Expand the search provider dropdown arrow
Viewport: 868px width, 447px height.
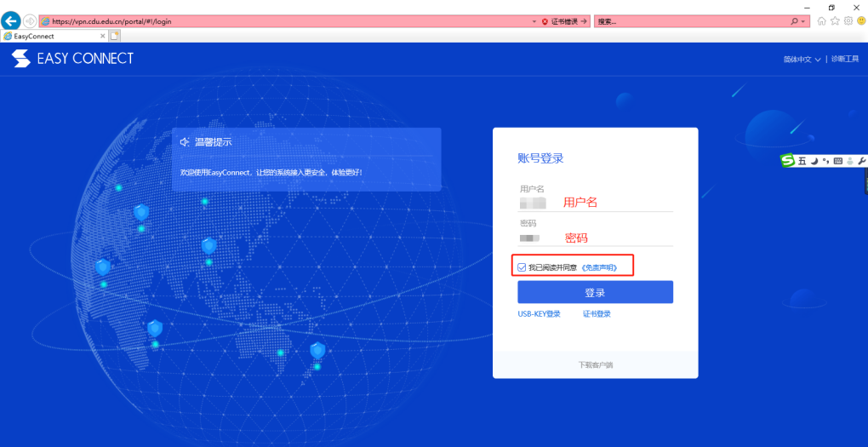point(803,21)
